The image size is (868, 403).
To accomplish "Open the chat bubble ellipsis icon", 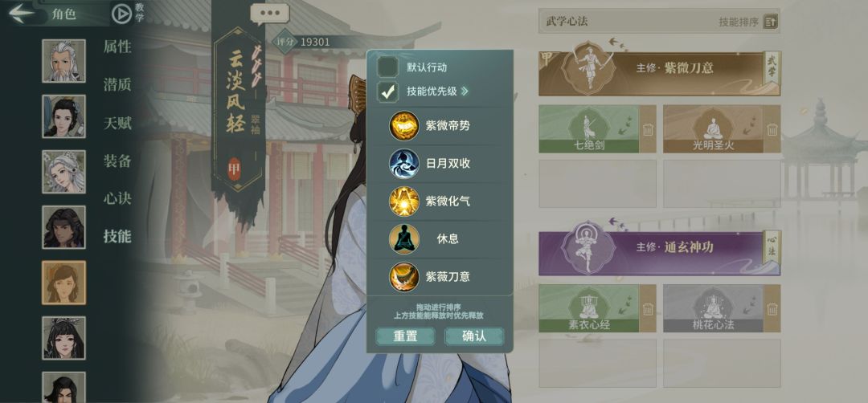I will 269,14.
